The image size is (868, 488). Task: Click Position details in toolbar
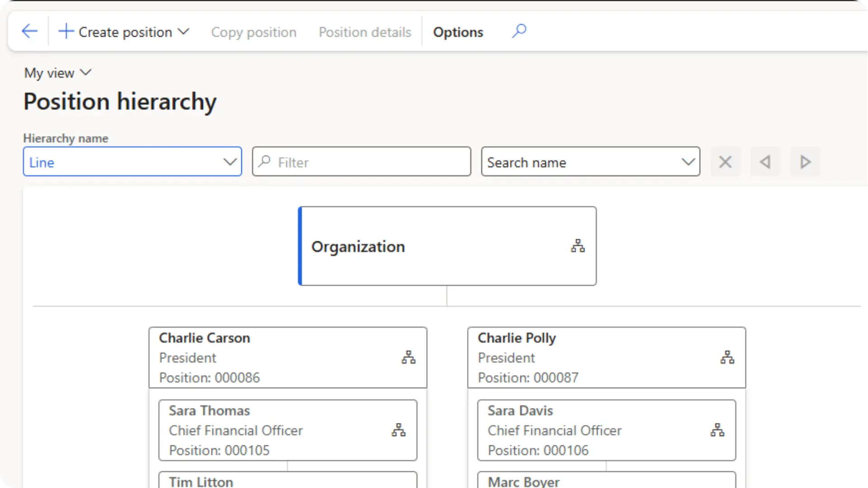click(364, 32)
